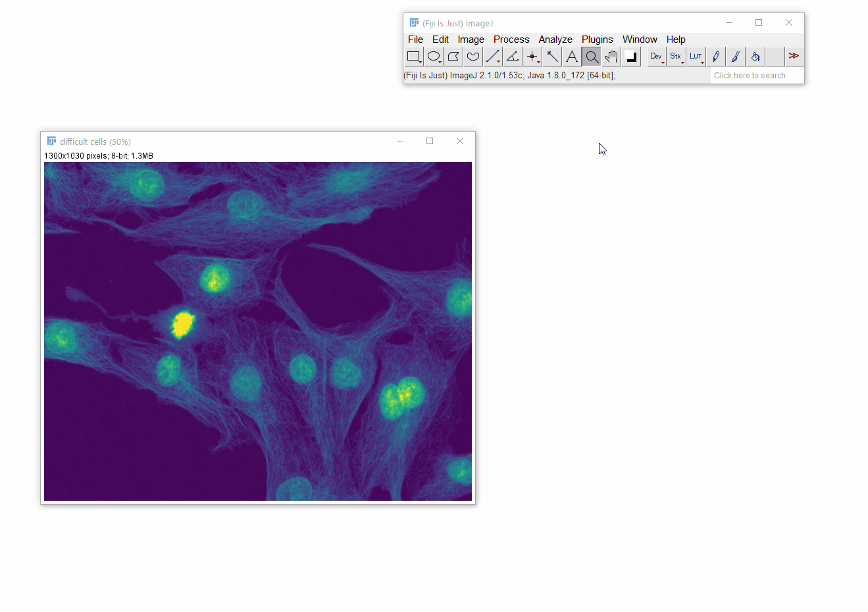Select the Flood Fill bucket tool
Viewport: 868px width, 612px height.
pos(755,57)
